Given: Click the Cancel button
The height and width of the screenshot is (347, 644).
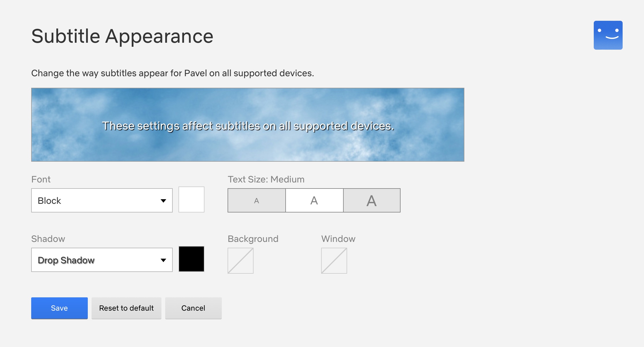Looking at the screenshot, I should [x=193, y=308].
